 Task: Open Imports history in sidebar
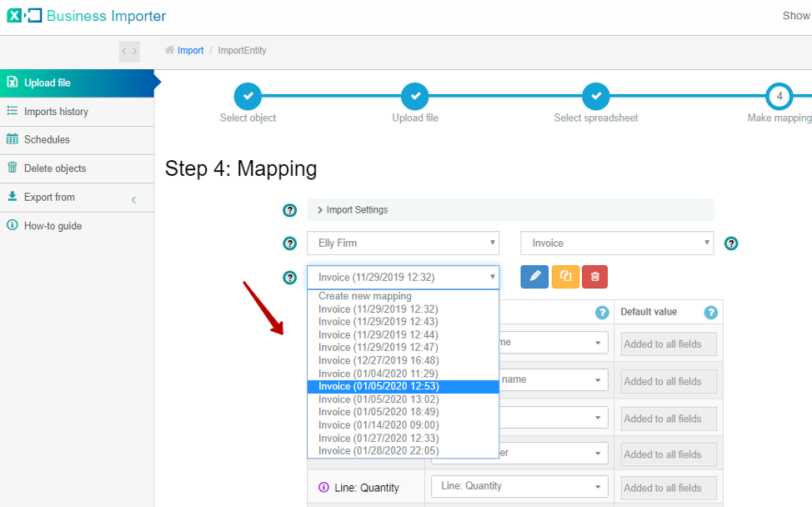pyautogui.click(x=78, y=112)
